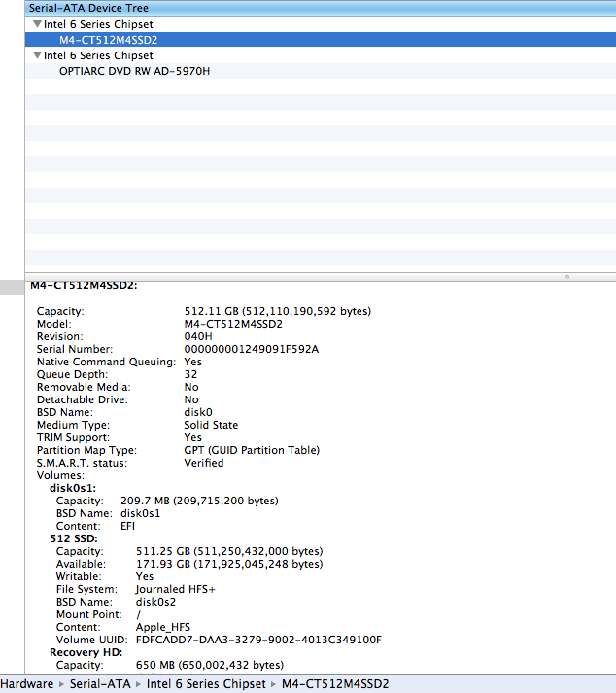Click capacity value 512.11 GB (512,110,190,592 bytes)

(278, 311)
